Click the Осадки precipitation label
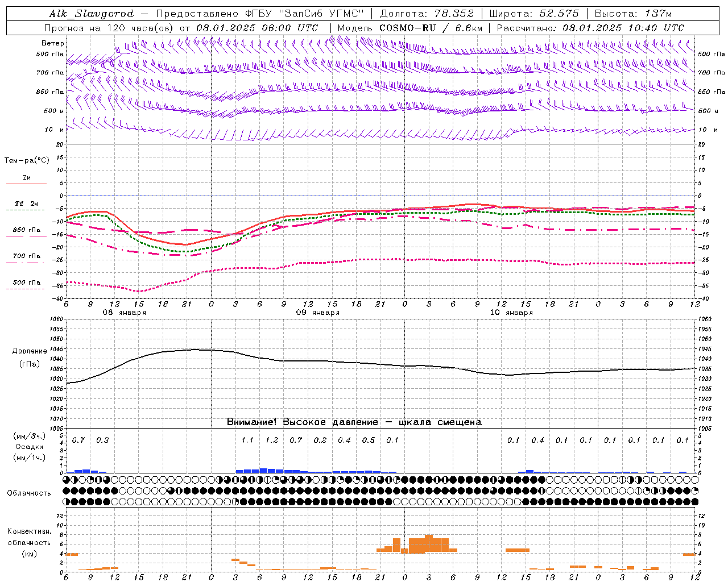The image size is (728, 582). (29, 447)
